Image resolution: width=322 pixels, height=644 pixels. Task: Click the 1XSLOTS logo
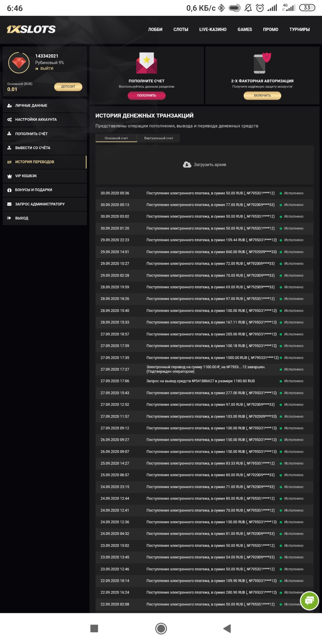click(31, 29)
